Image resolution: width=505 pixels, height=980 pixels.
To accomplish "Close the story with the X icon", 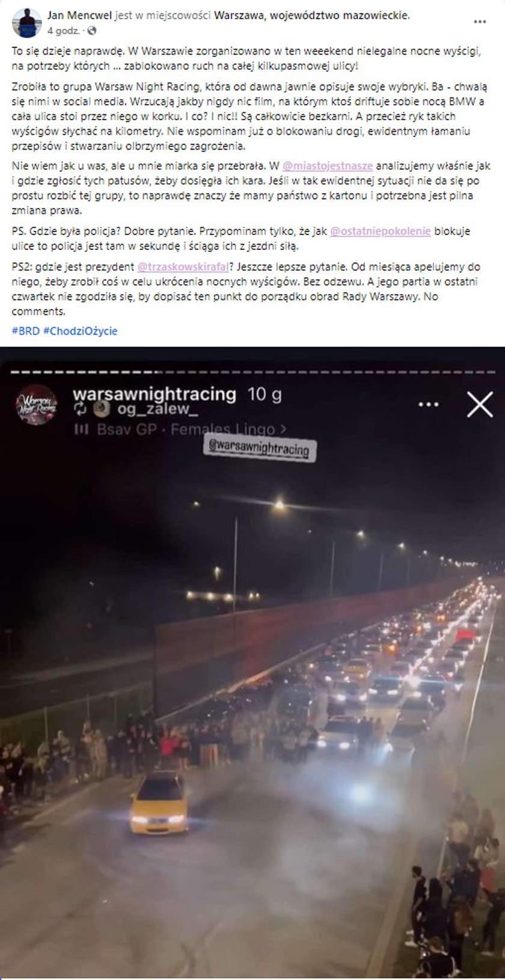I will point(480,405).
